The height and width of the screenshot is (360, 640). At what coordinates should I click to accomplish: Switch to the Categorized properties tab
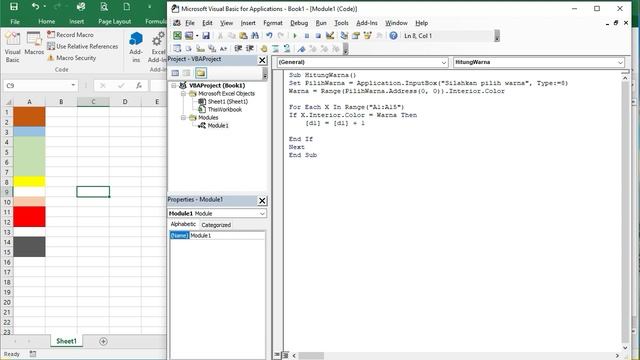coord(216,225)
